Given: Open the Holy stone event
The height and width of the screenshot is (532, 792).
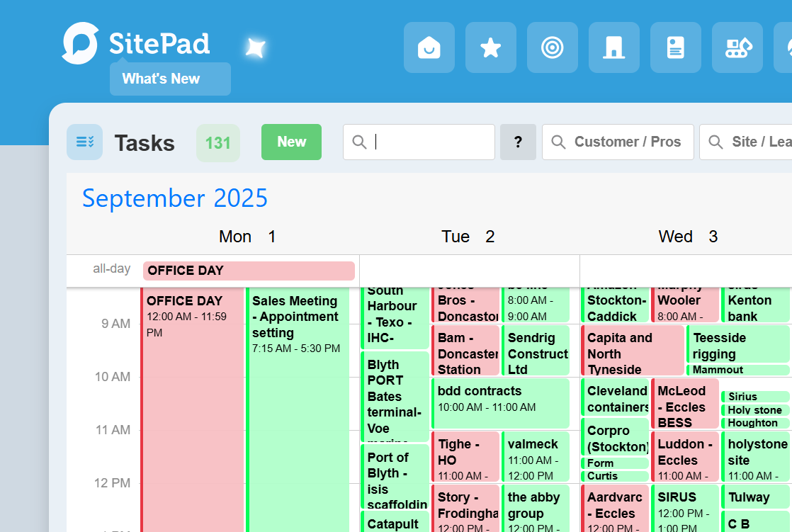Looking at the screenshot, I should click(756, 409).
